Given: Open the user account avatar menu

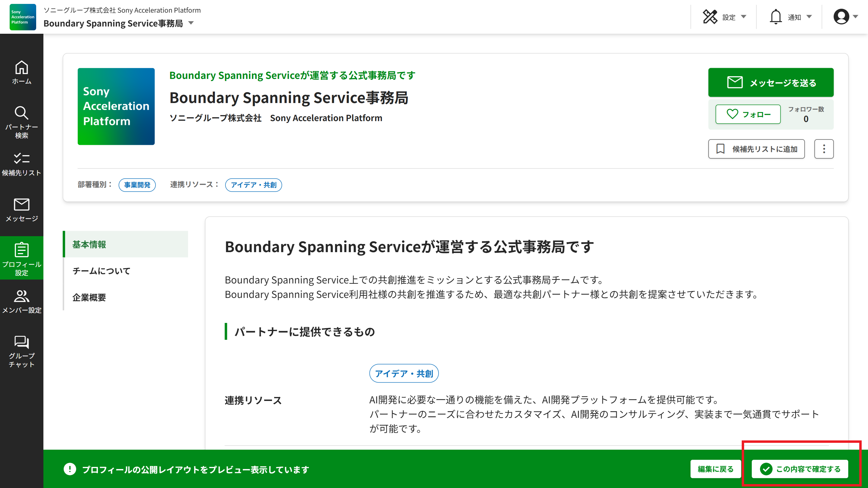Looking at the screenshot, I should click(845, 17).
